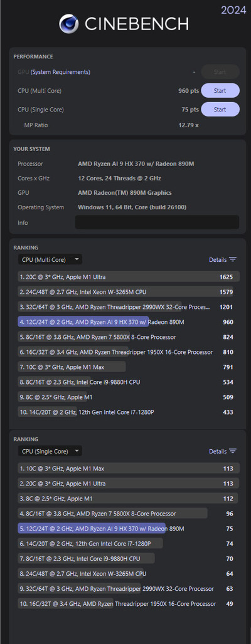This screenshot has height=644, width=251.
Task: Click the filter icon beside Multi Core Details
Action: (x=233, y=259)
